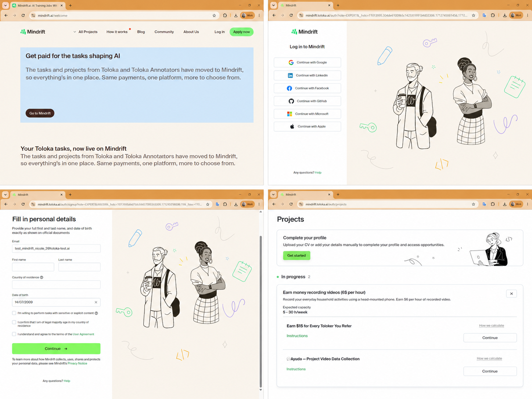
Task: Show info about Country of residence
Action: 42,277
